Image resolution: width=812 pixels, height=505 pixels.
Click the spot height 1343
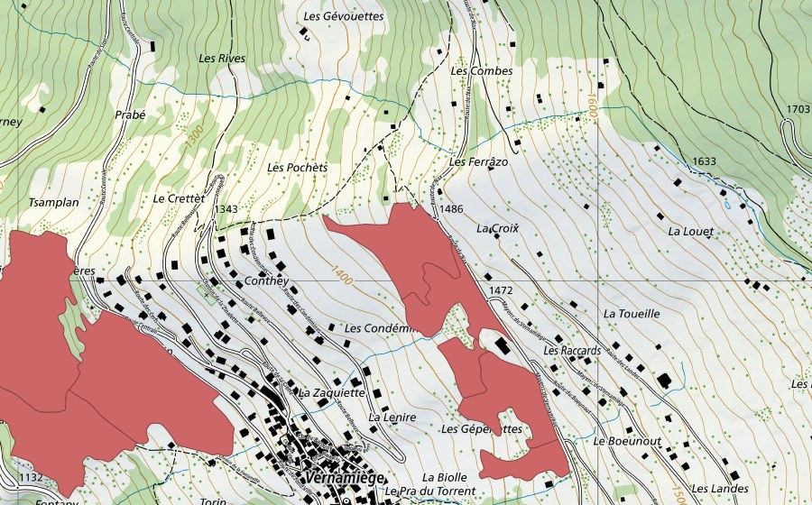226,209
